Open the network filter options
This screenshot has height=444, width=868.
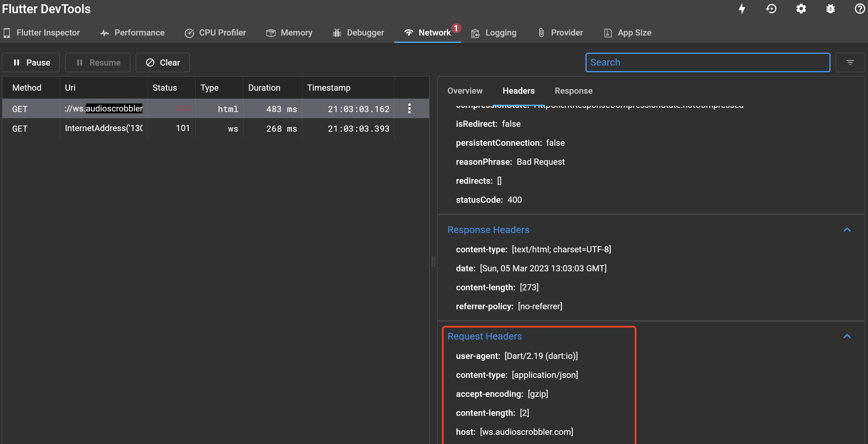pyautogui.click(x=850, y=62)
